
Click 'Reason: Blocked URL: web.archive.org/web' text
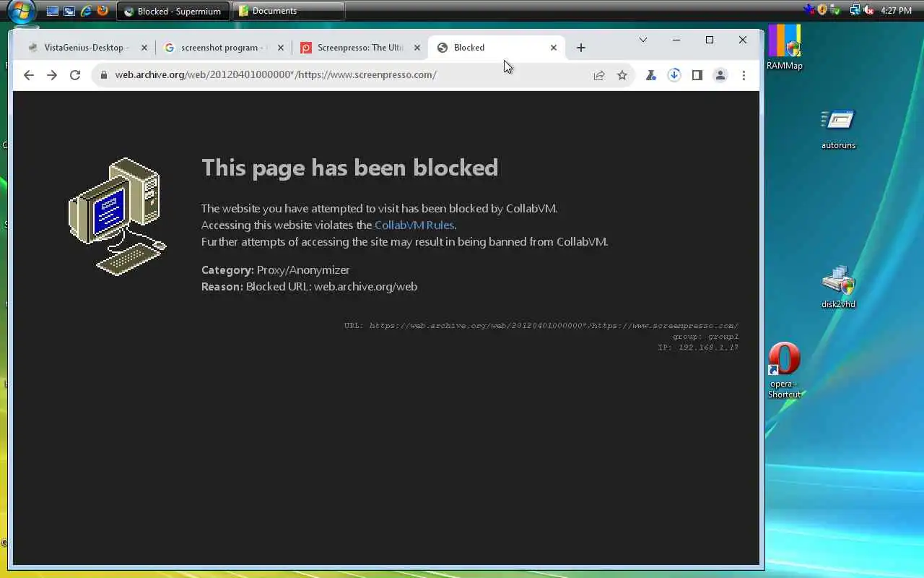tap(309, 287)
